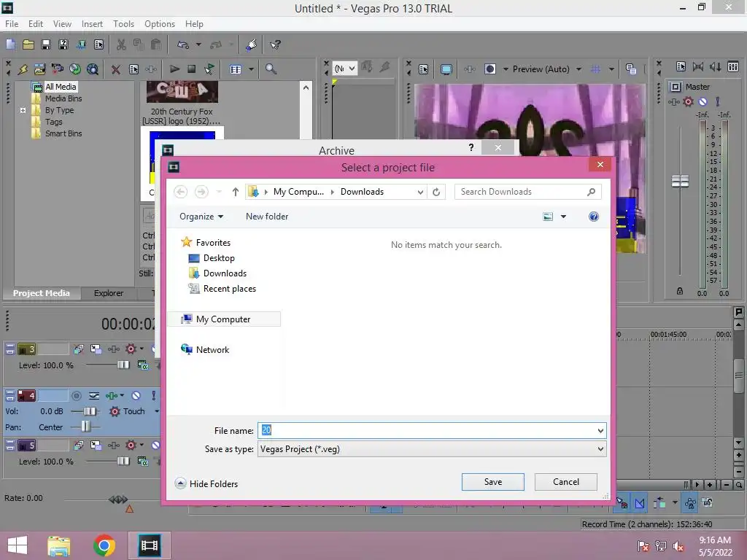Select Network in the navigation pane
Viewport: 747px width, 560px height.
pyautogui.click(x=205, y=349)
